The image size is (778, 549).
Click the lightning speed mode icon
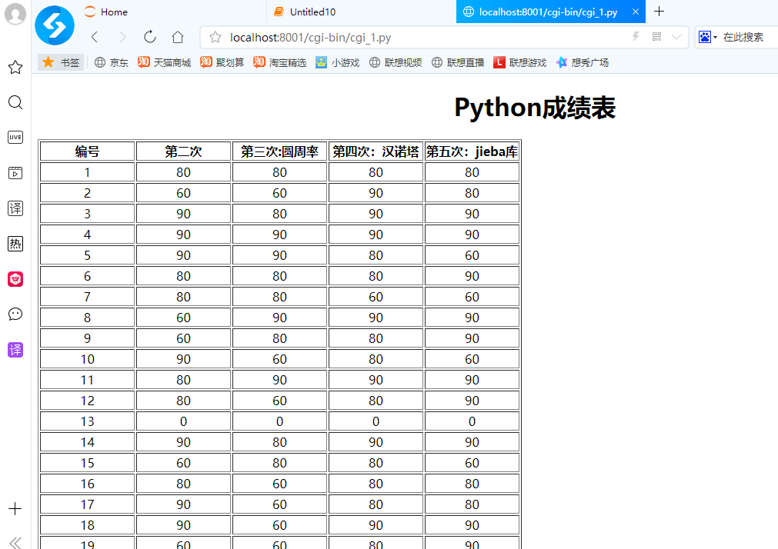pos(636,37)
